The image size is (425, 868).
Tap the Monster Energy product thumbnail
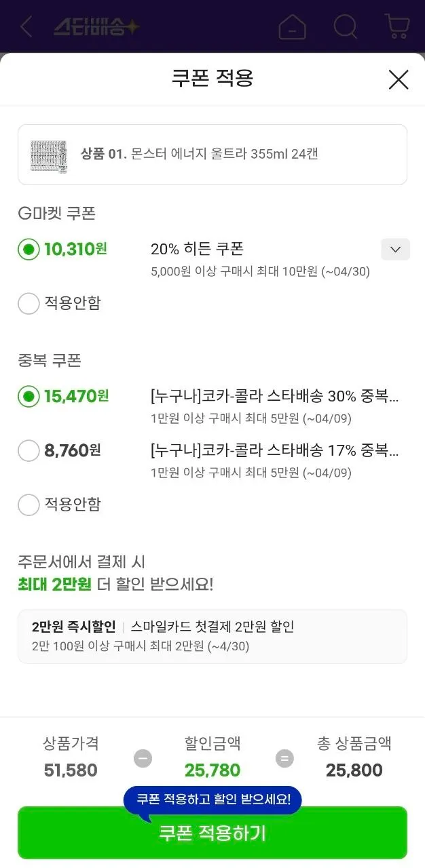(49, 155)
